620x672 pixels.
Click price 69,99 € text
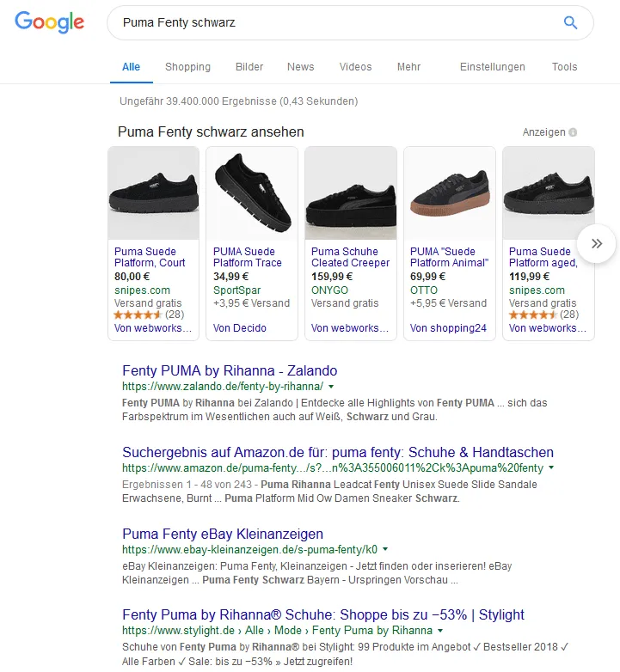427,277
